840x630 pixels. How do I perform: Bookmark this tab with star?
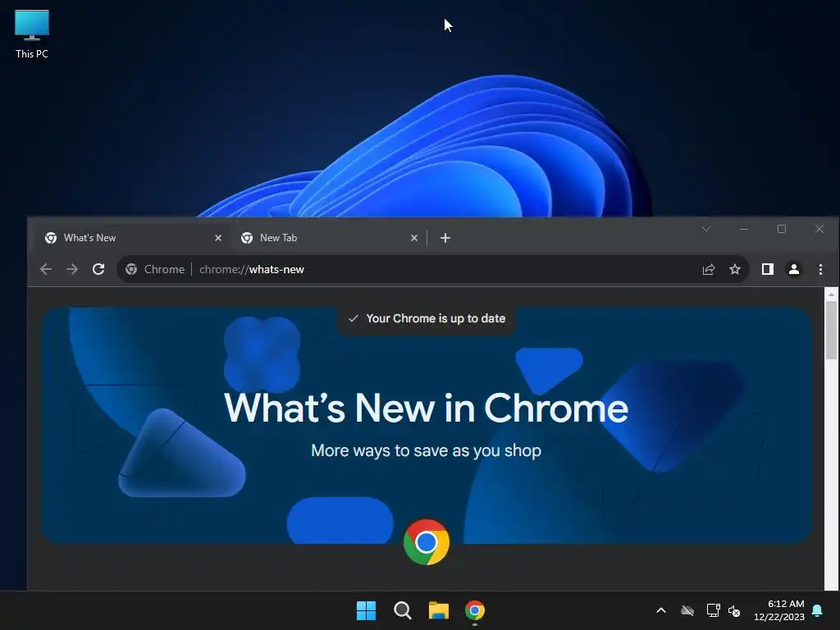pyautogui.click(x=735, y=269)
